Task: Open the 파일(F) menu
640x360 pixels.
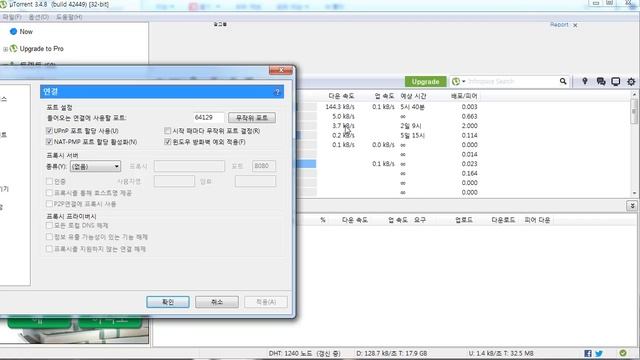Action: [12, 17]
